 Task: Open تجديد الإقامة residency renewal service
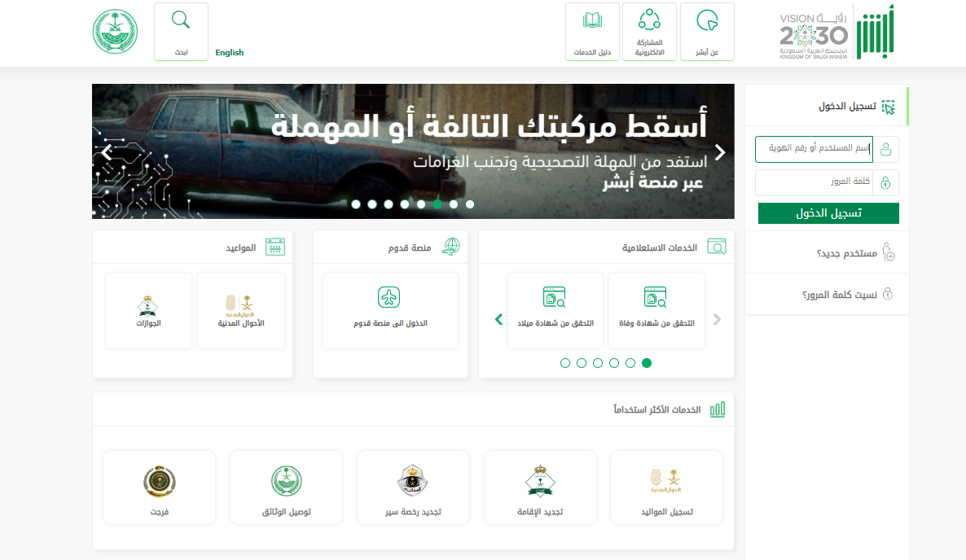540,488
